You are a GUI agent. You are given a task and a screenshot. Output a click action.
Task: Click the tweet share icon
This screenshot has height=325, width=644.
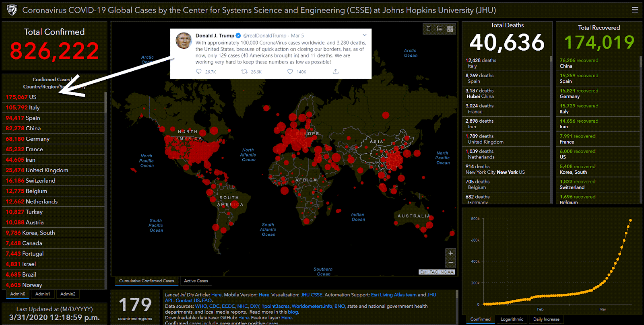(x=336, y=72)
